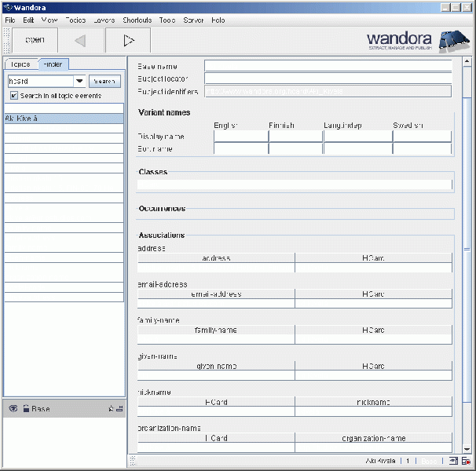Click the star icon on Base layer

[111, 409]
